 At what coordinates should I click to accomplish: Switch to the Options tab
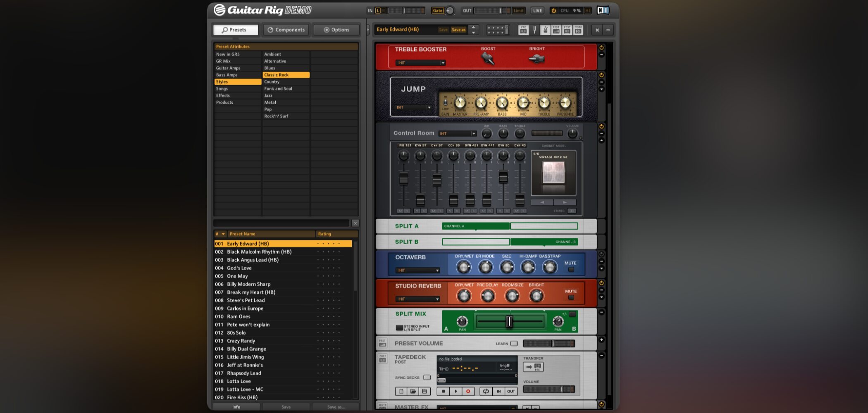[336, 30]
